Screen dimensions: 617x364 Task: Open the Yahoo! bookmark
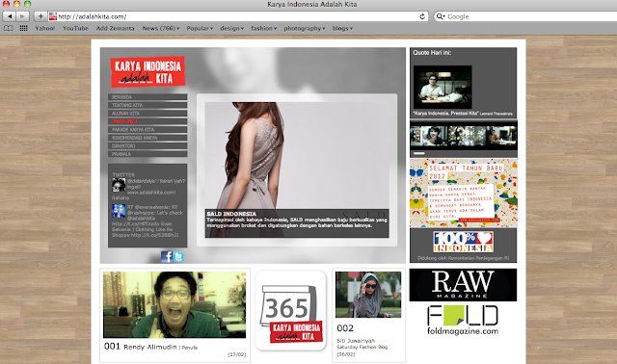pos(45,28)
